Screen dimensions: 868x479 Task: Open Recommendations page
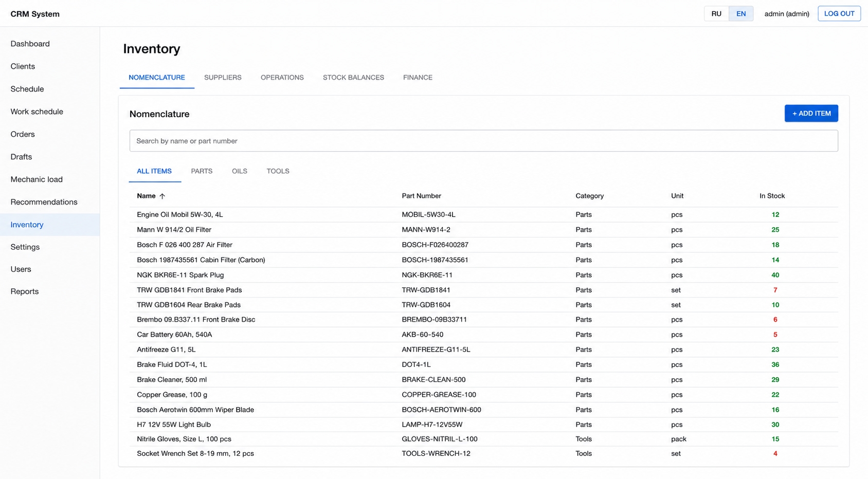50,202
